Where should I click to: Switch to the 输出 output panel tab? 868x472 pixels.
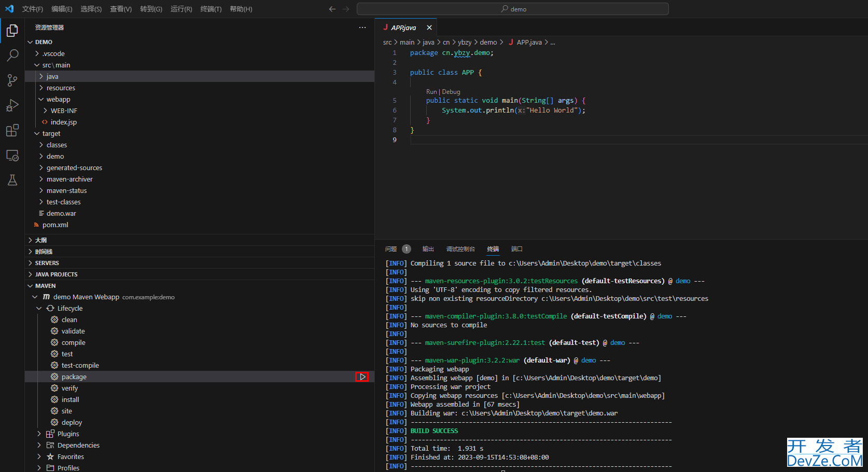[428, 249]
